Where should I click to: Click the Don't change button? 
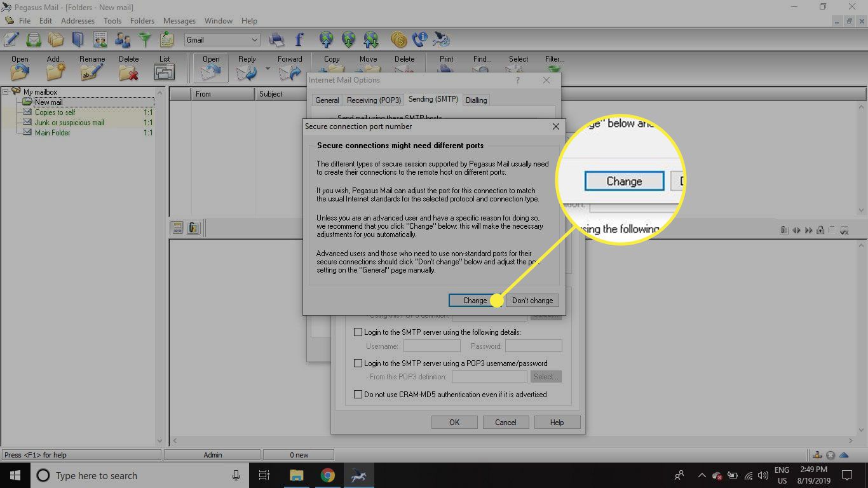[532, 301]
